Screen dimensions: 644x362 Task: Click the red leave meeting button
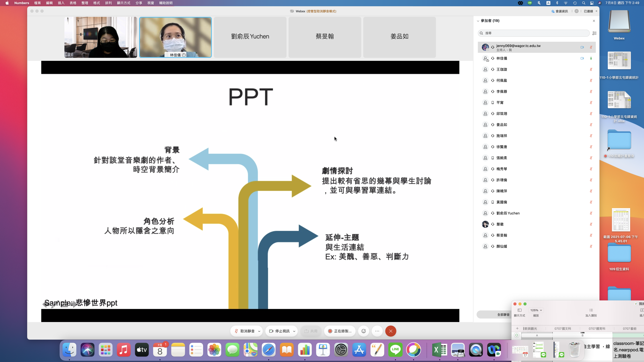coord(391,331)
